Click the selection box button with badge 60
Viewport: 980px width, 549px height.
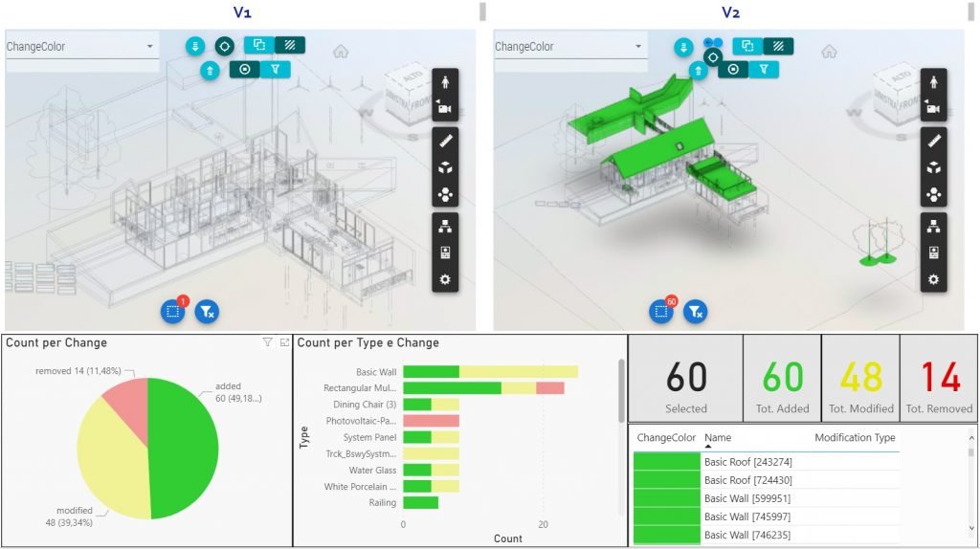coord(662,311)
